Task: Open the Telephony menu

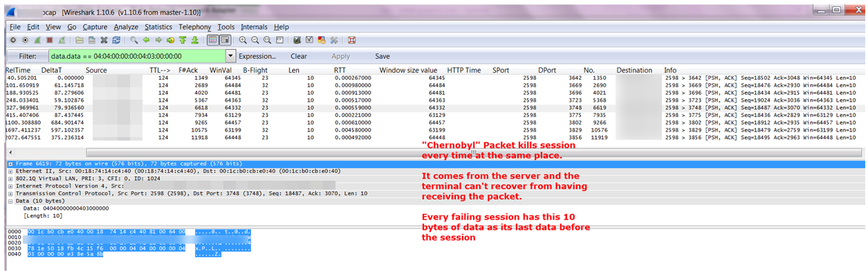Action: [x=195, y=26]
